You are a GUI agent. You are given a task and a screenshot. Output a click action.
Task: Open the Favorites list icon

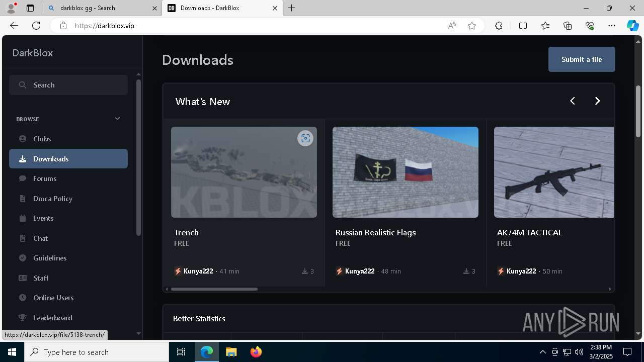(x=545, y=26)
